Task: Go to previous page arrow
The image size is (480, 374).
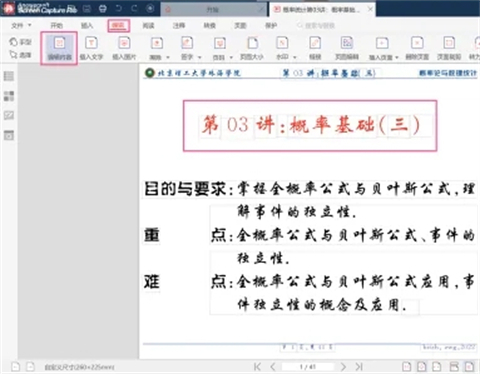Action: 273,367
